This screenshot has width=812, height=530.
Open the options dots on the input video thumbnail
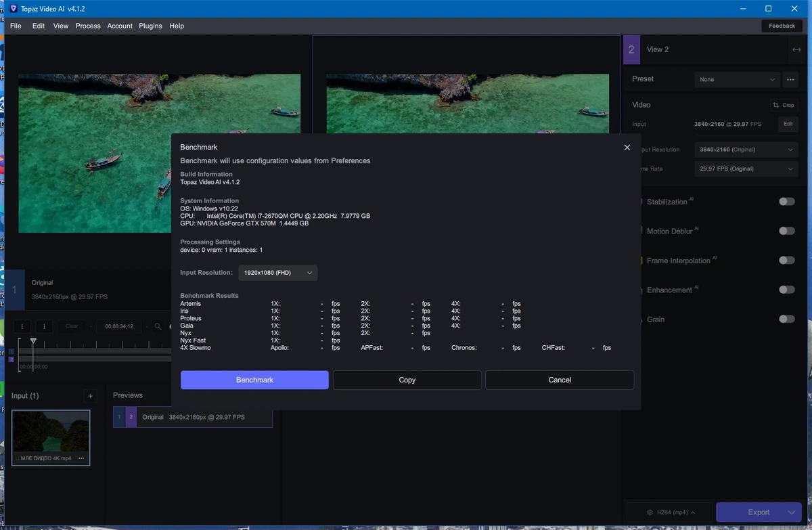(81, 458)
